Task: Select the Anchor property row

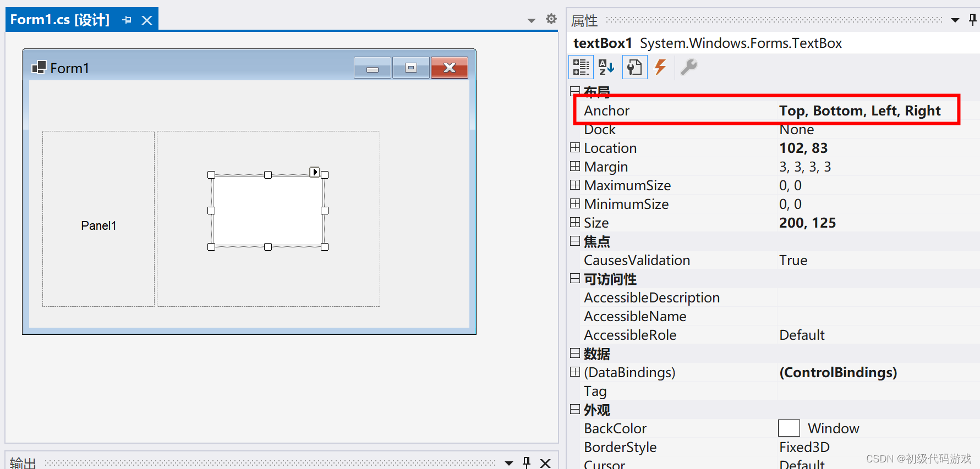Action: pos(606,111)
